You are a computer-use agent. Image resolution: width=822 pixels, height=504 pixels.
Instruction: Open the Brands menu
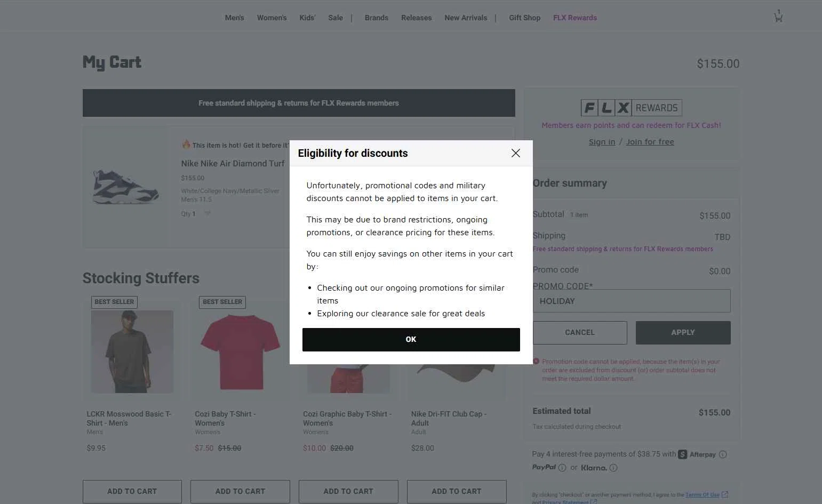tap(377, 18)
